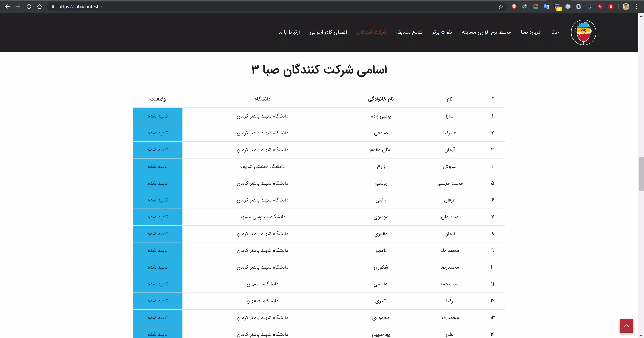Open the ارتباط با ما menu item
Image resolution: width=644 pixels, height=338 pixels.
coord(289,32)
